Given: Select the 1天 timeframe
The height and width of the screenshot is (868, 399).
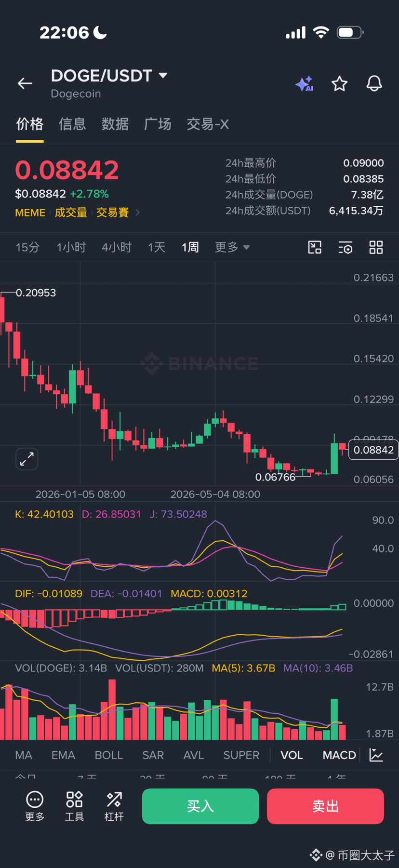Looking at the screenshot, I should click(x=157, y=247).
